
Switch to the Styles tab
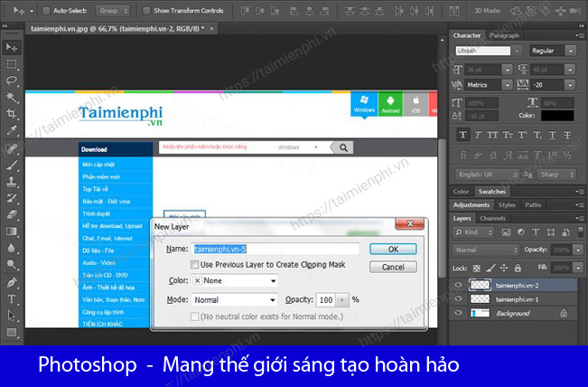pyautogui.click(x=507, y=205)
